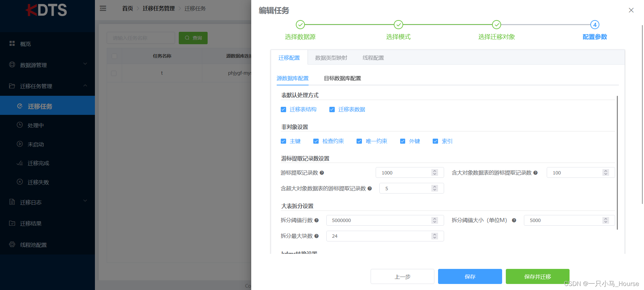Click help icon beside 拆分最大块数

(316, 236)
